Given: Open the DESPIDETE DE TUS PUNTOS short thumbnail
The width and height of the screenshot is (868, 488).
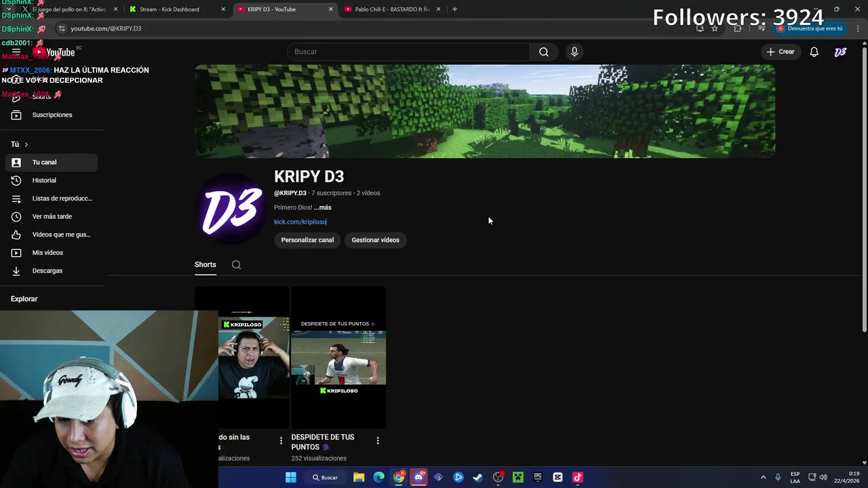Looking at the screenshot, I should [x=338, y=358].
